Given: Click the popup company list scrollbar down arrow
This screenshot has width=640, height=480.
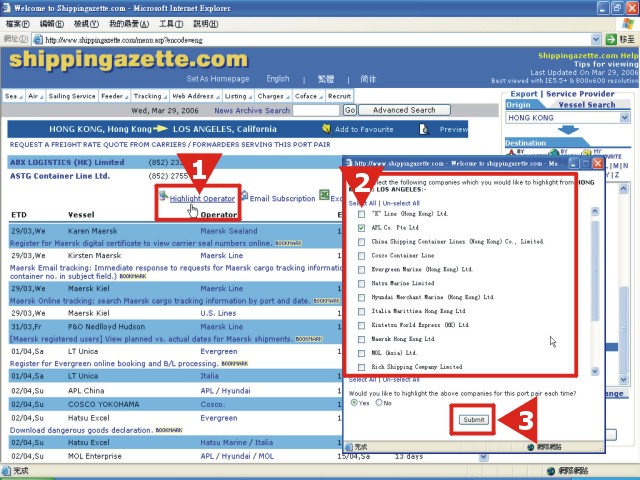Looking at the screenshot, I should [x=595, y=371].
